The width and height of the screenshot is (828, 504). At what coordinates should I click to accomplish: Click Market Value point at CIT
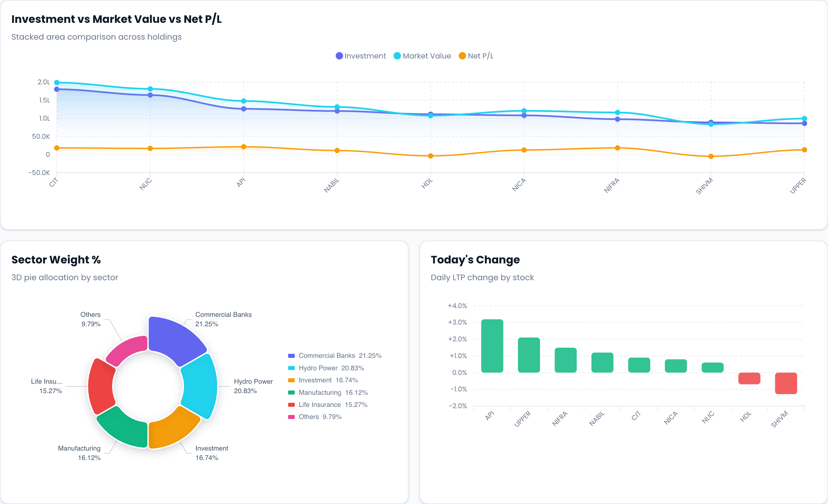pos(57,82)
